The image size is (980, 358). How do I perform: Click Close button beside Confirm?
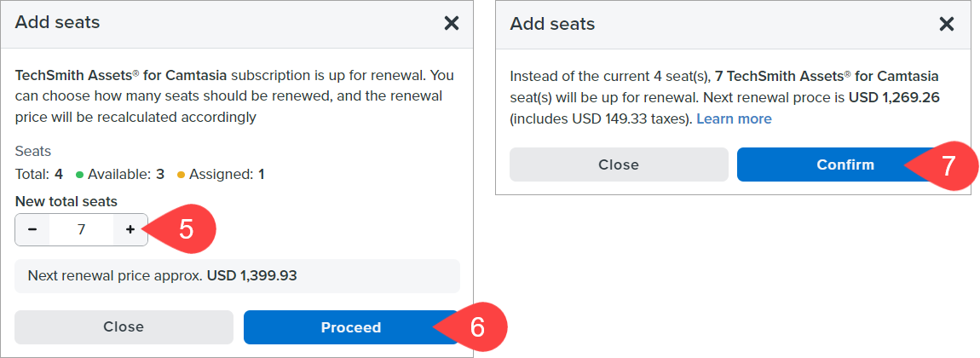point(619,165)
